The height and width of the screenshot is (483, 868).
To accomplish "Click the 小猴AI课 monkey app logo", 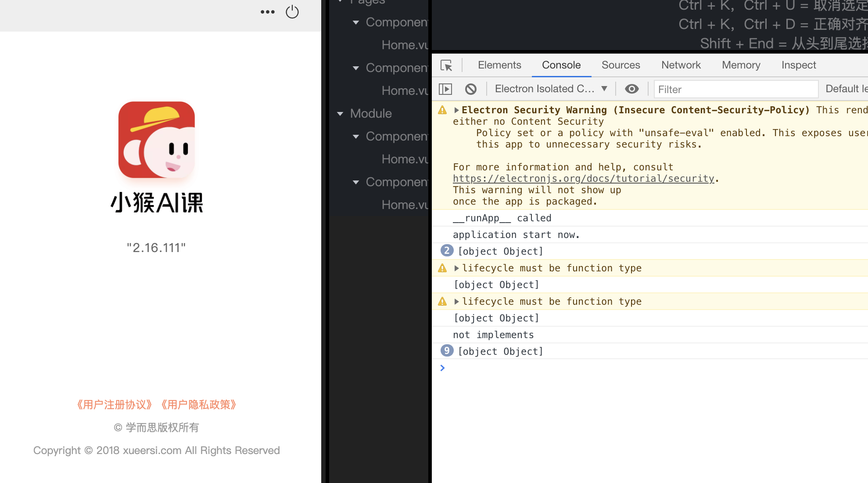I will click(157, 140).
